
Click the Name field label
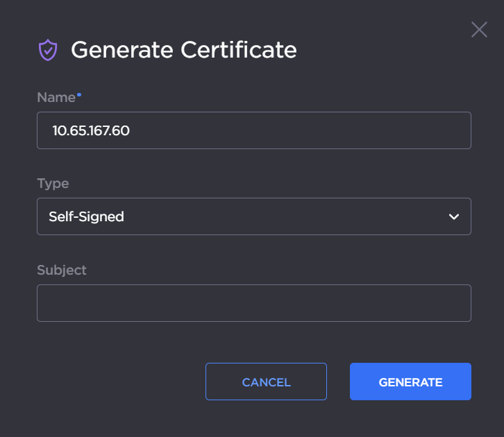56,98
